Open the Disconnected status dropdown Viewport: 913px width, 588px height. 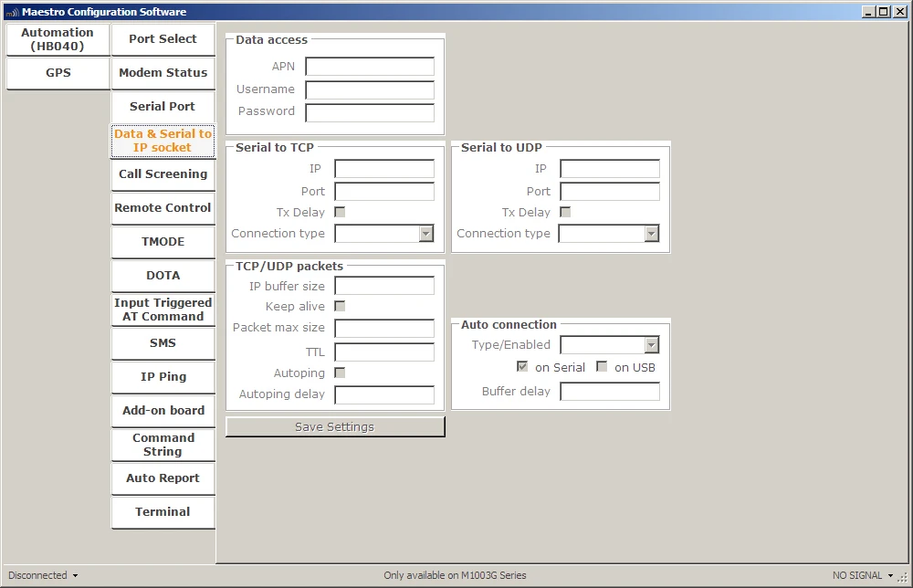point(43,575)
